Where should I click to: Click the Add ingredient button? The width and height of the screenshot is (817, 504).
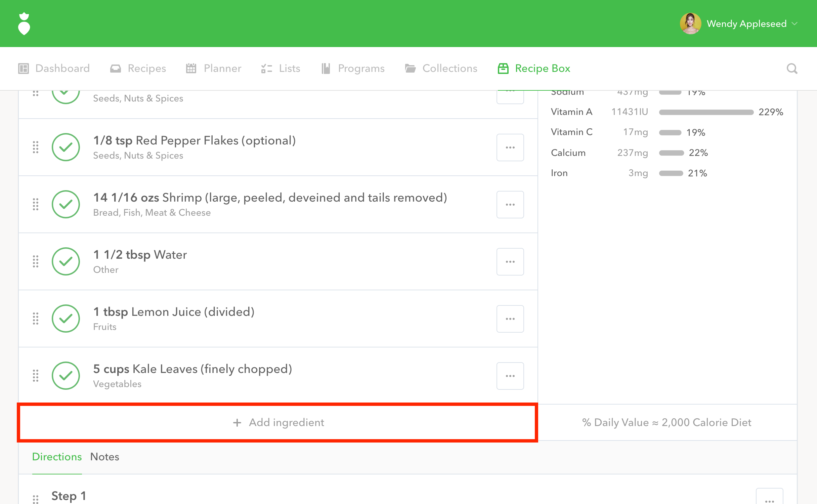click(x=278, y=422)
